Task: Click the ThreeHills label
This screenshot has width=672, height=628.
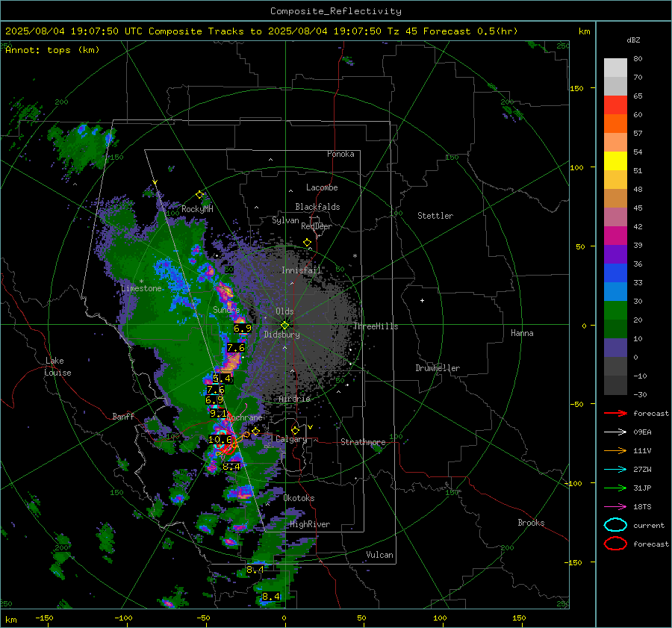Action: (376, 326)
